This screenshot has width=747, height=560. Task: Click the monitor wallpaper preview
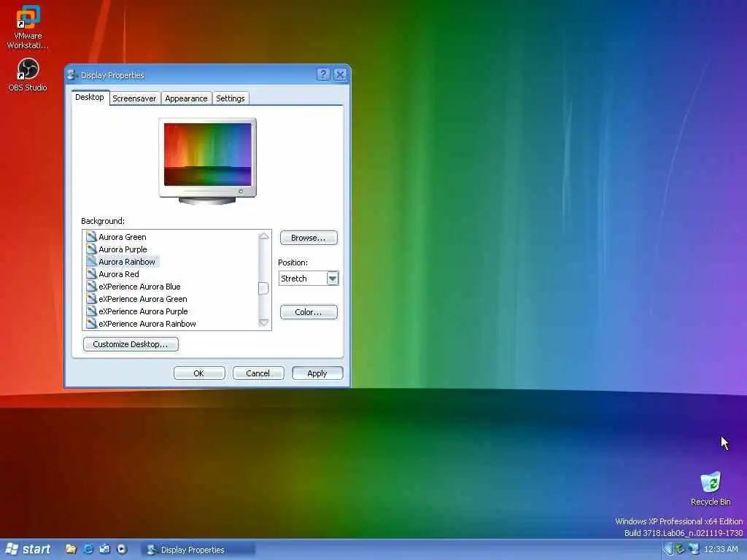208,155
